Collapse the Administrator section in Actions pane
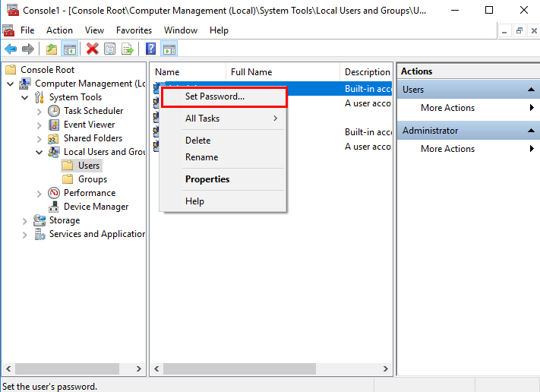 point(532,131)
